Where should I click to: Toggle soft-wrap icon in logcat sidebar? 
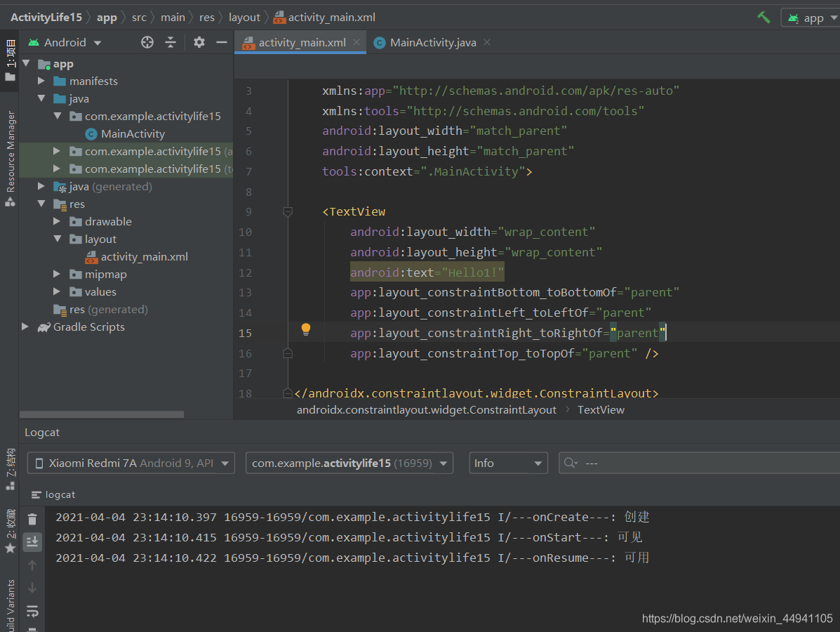32,610
